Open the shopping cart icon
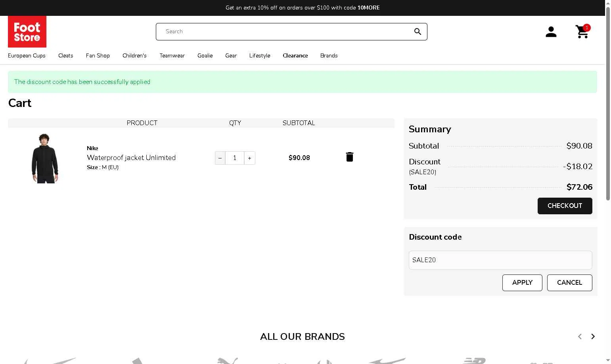611x364 pixels. [582, 32]
